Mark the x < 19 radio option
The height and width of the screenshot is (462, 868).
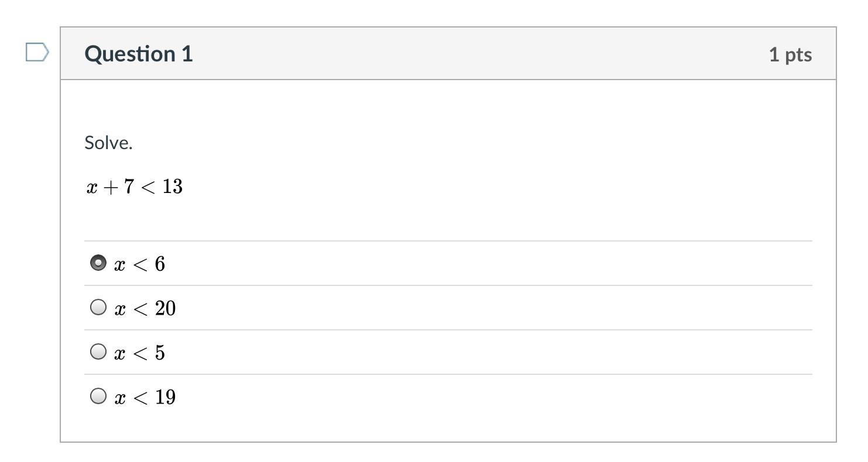click(98, 396)
